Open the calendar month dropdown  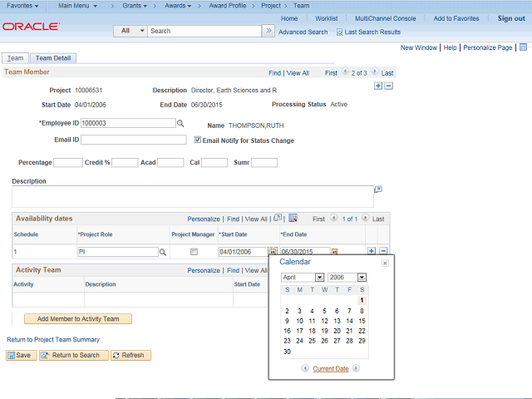pyautogui.click(x=303, y=277)
